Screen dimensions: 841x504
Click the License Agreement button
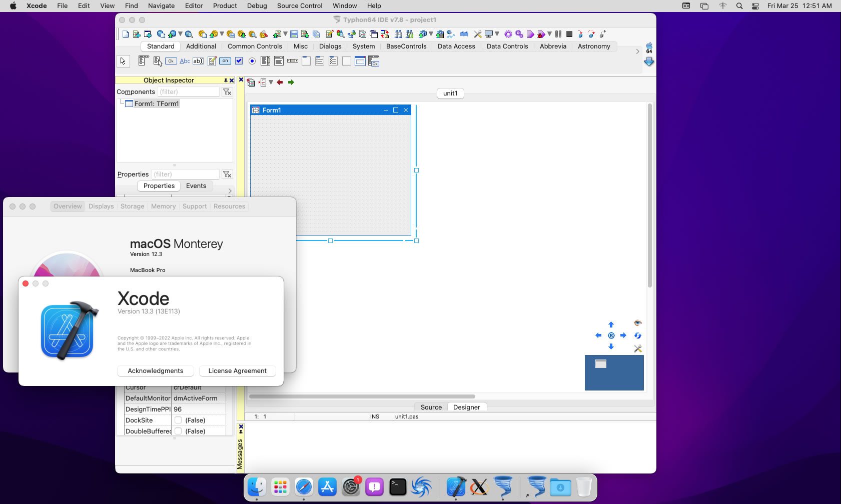coord(237,371)
